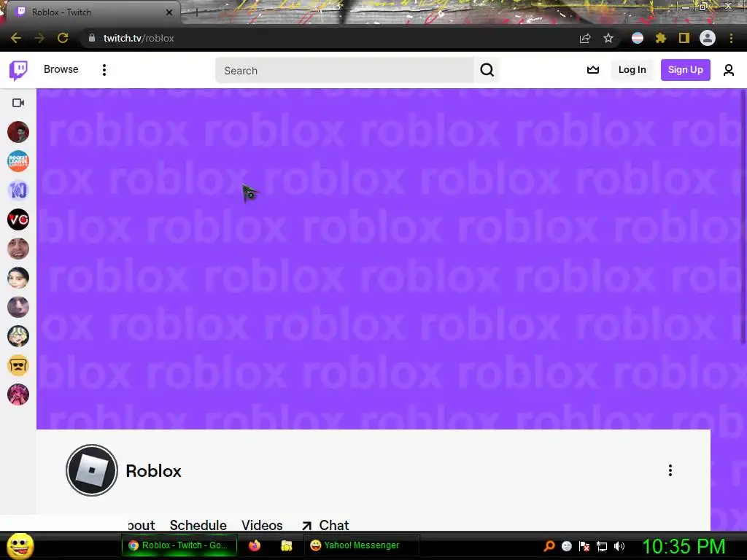
Task: Click the magnifier search button
Action: tap(487, 71)
